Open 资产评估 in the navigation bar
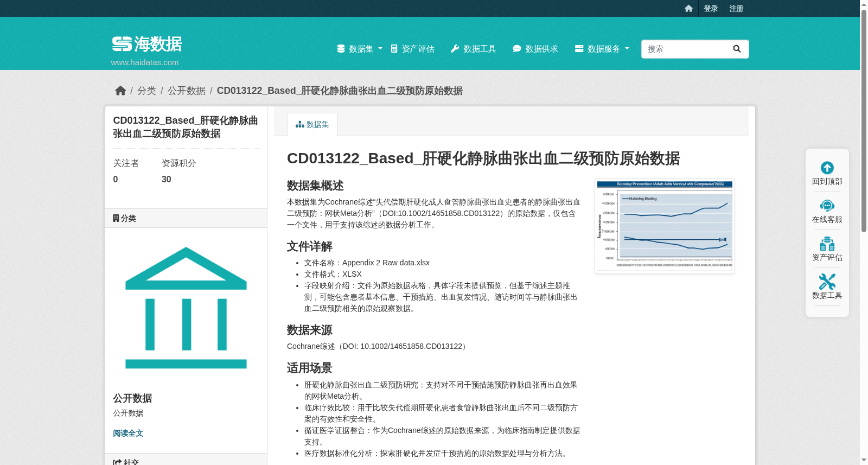The image size is (868, 465). pyautogui.click(x=413, y=49)
